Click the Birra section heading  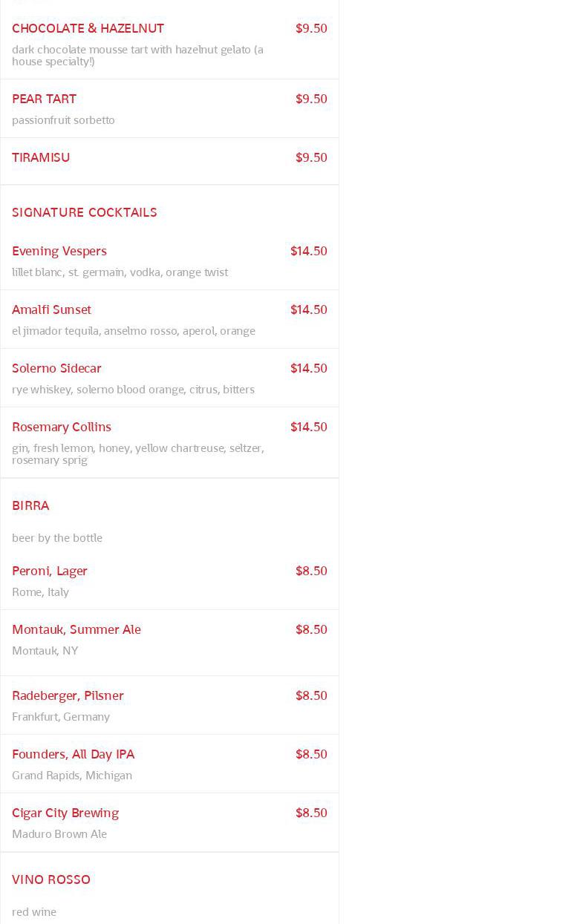tap(30, 505)
